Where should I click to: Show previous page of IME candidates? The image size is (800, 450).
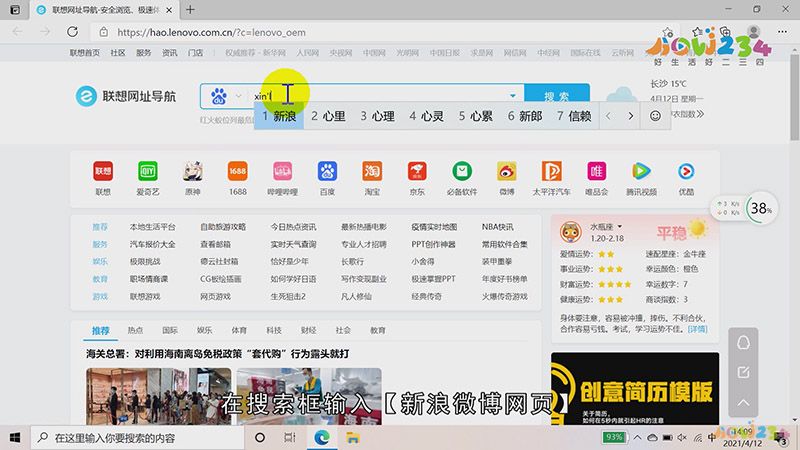pyautogui.click(x=608, y=116)
